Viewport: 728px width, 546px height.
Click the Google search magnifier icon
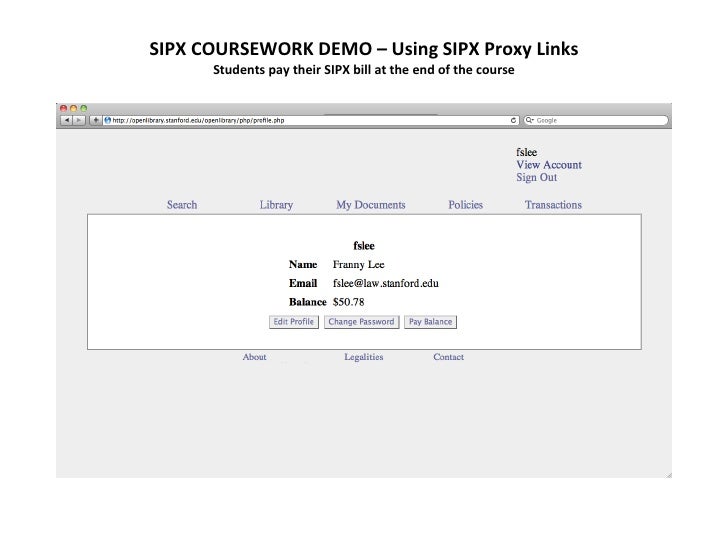529,120
